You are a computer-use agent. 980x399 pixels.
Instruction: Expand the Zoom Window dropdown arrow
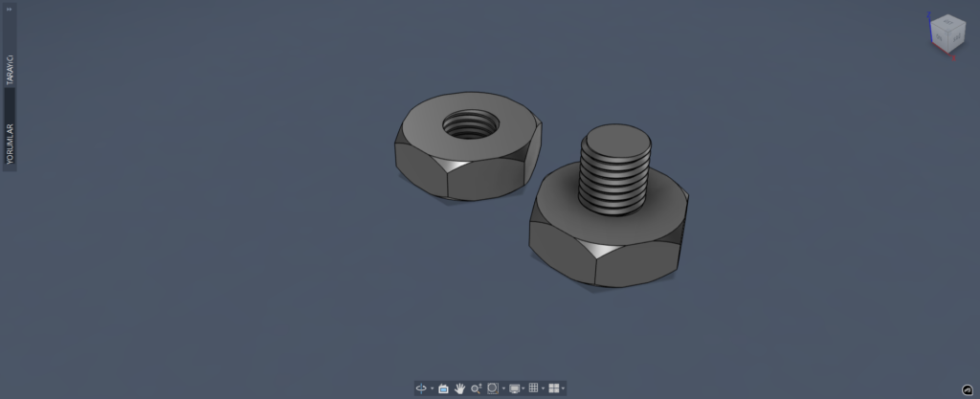503,388
